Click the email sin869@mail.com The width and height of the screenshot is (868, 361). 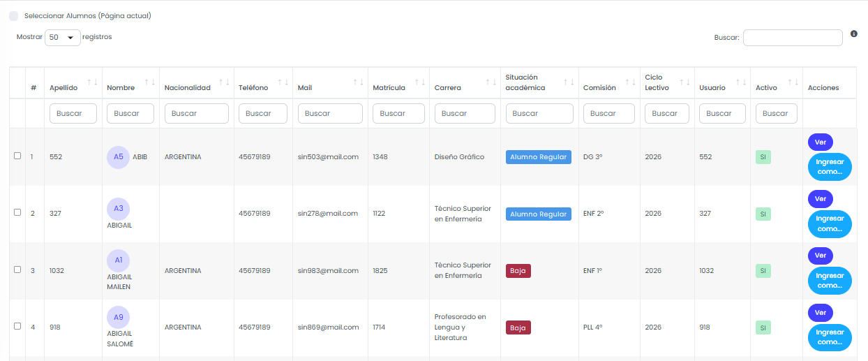coord(328,327)
